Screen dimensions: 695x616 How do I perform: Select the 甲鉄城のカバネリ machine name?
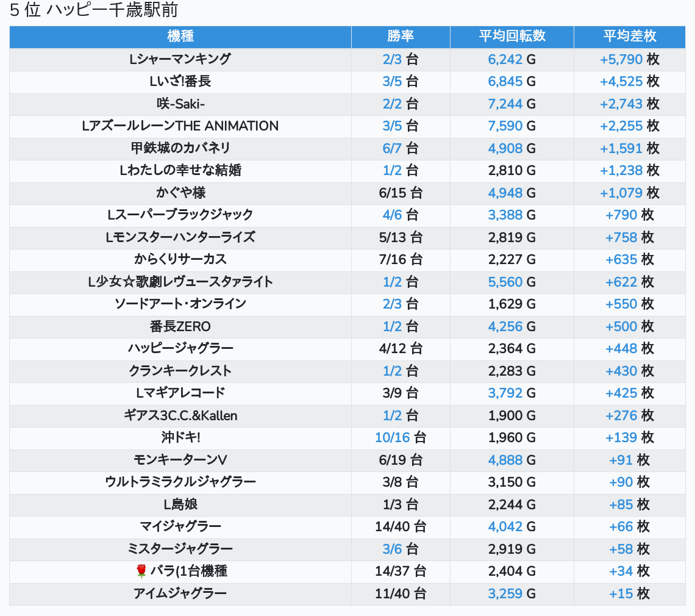tap(180, 148)
